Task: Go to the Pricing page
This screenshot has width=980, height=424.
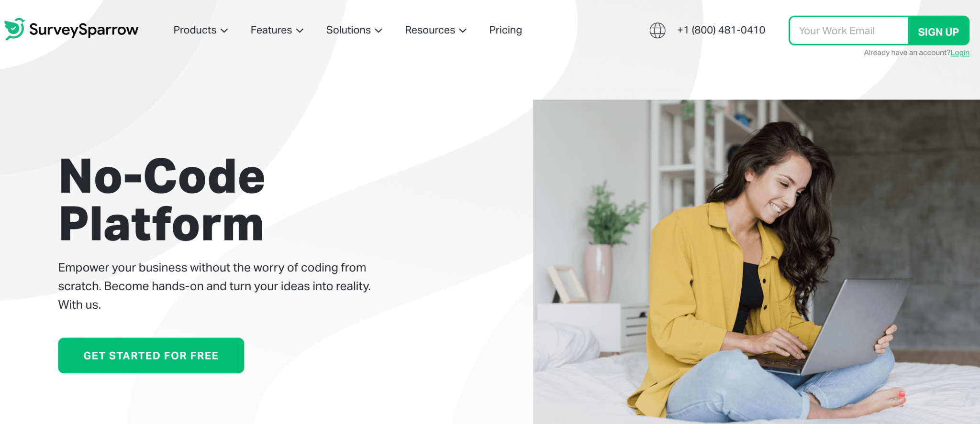Action: point(505,30)
